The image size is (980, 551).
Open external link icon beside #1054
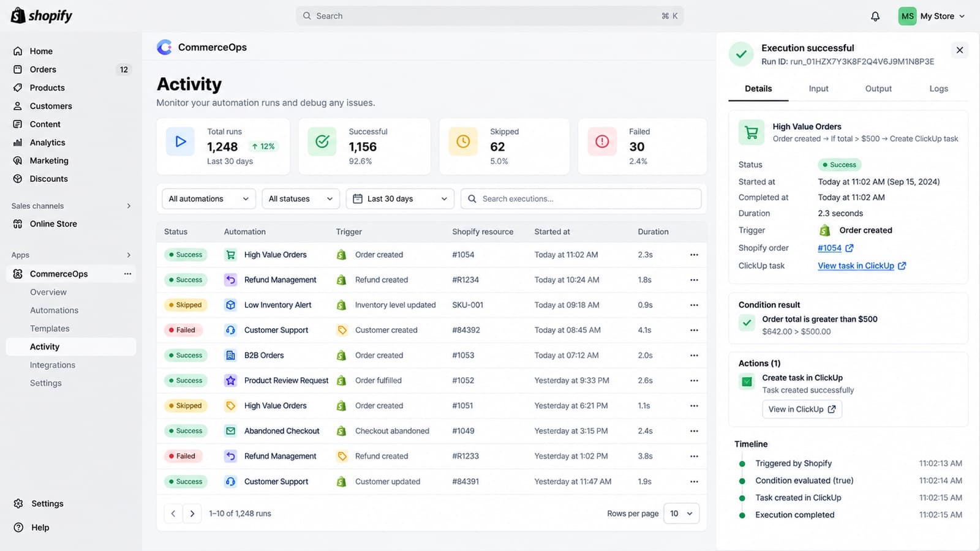[x=850, y=248]
